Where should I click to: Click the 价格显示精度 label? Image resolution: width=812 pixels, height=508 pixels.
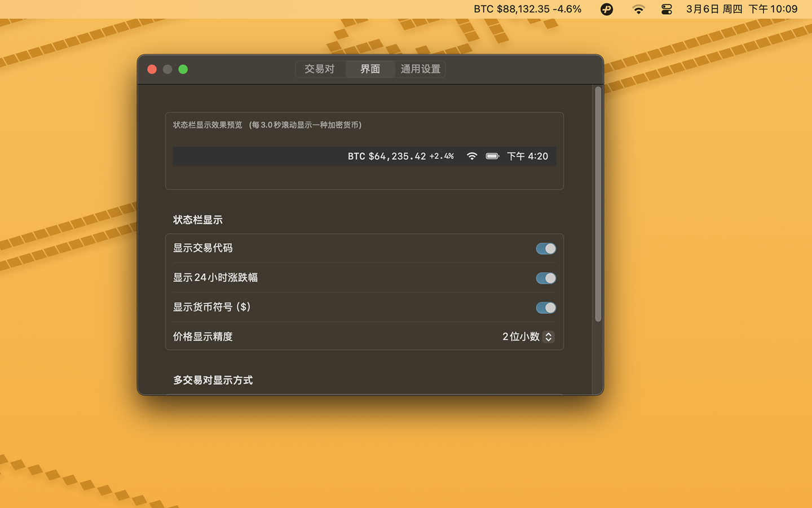203,337
